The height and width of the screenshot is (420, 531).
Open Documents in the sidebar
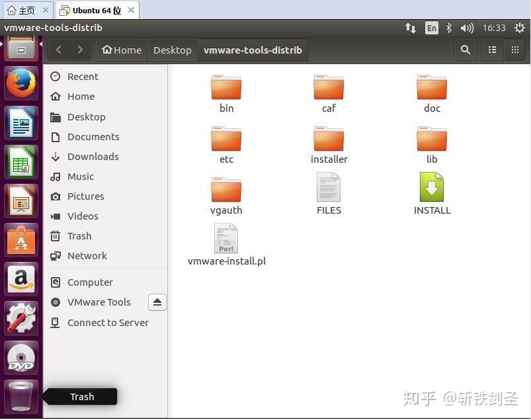pos(106,137)
